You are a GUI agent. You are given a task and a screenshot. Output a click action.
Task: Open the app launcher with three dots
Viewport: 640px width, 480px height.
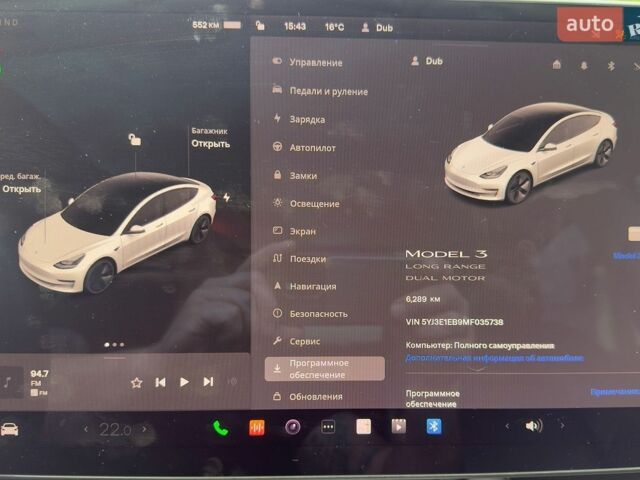tap(328, 427)
